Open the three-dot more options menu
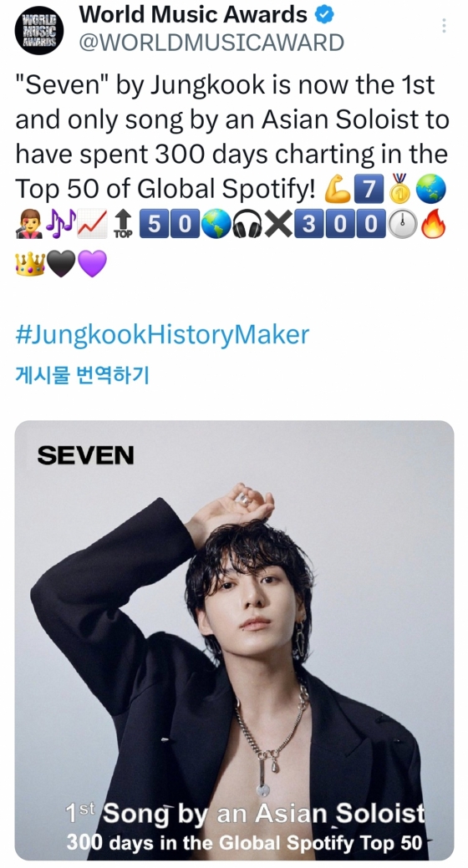The image size is (468, 868). pyautogui.click(x=444, y=25)
